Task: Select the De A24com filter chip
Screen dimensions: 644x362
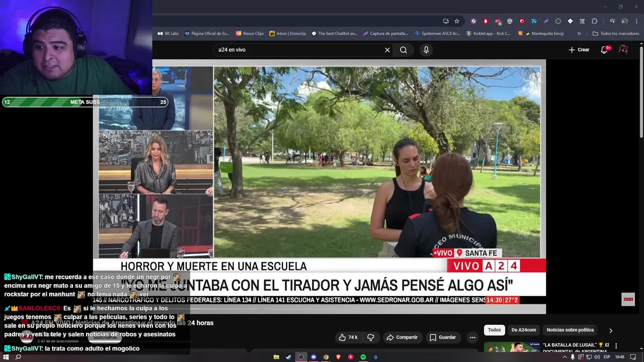Action: tap(524, 330)
